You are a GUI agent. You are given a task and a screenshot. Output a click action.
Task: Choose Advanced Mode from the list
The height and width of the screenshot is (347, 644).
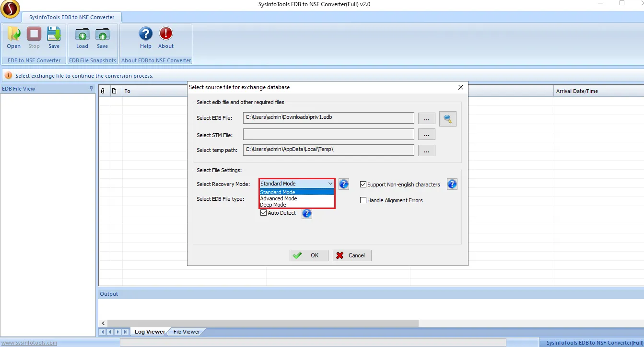(x=296, y=198)
